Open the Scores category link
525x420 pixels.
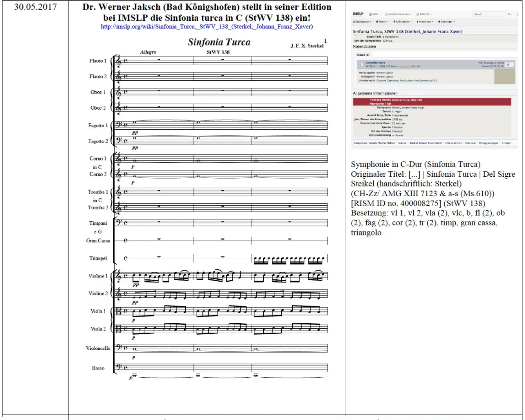402,143
